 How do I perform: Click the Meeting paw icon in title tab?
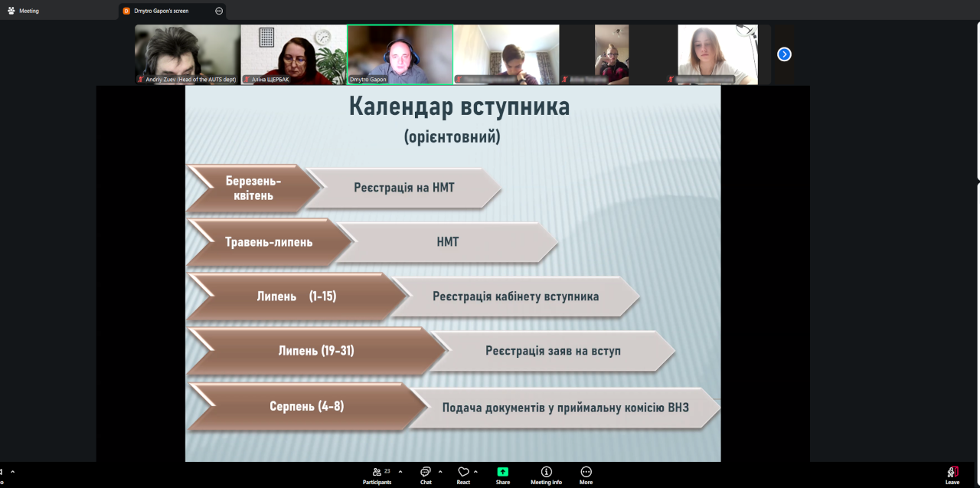pyautogui.click(x=11, y=11)
